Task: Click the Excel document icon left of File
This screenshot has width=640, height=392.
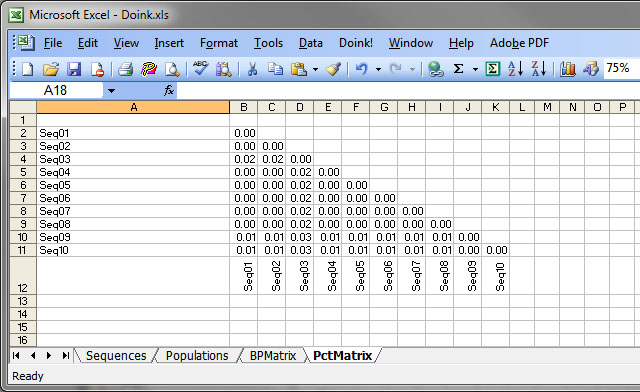Action: pyautogui.click(x=27, y=43)
